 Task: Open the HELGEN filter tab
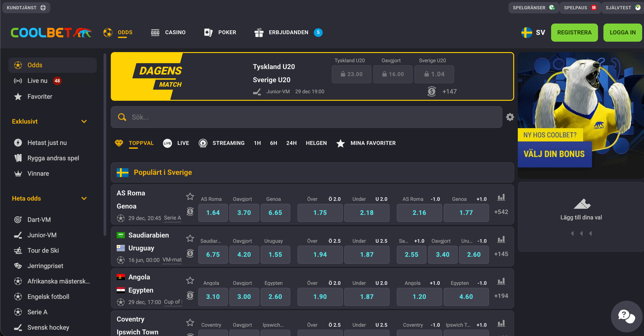[316, 143]
